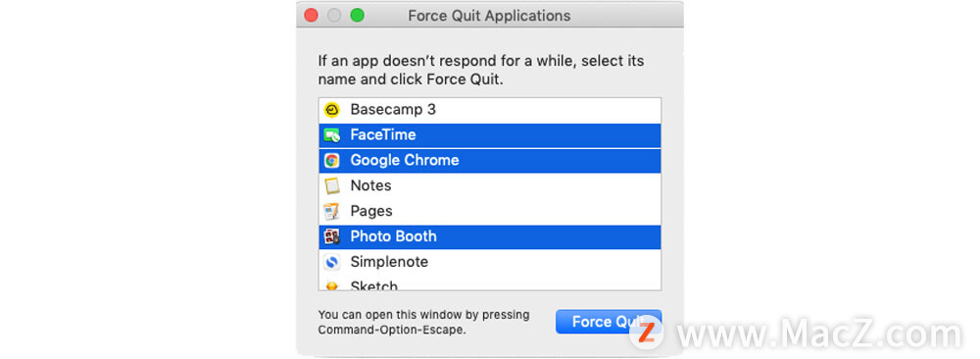This screenshot has width=980, height=359.
Task: Close the Force Quit Applications window
Action: point(312,15)
